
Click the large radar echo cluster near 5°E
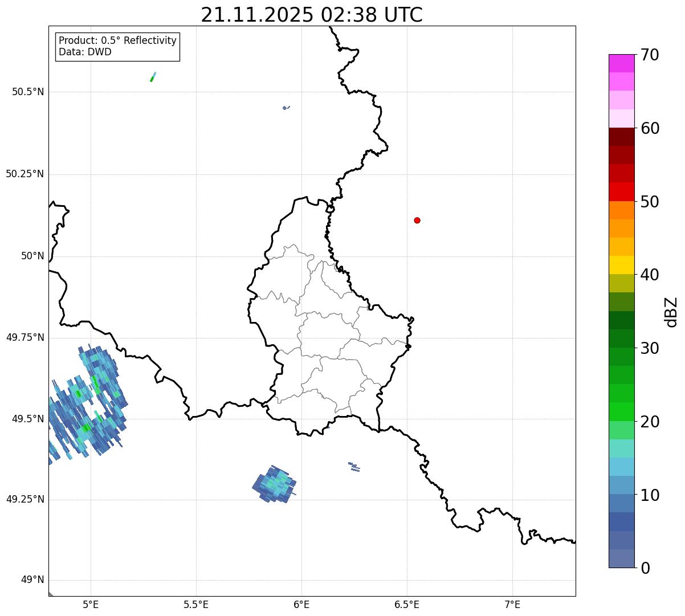(87, 403)
